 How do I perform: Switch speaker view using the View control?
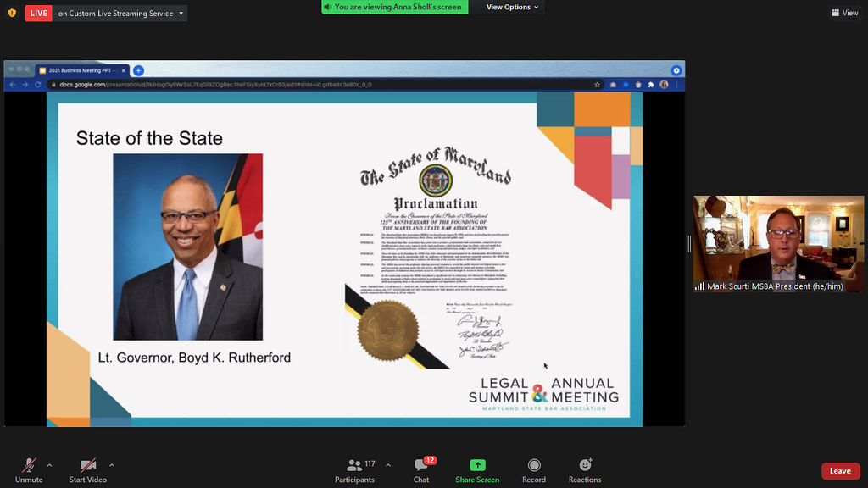[844, 13]
